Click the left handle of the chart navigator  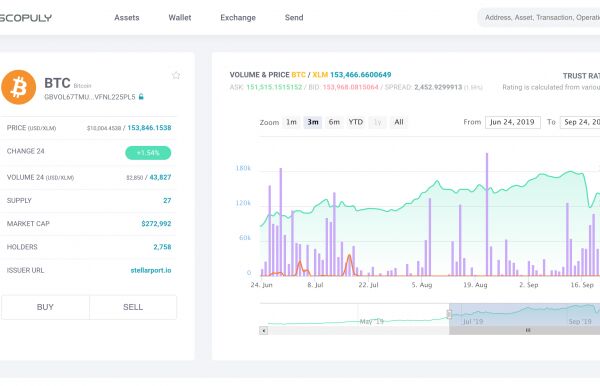pos(449,314)
